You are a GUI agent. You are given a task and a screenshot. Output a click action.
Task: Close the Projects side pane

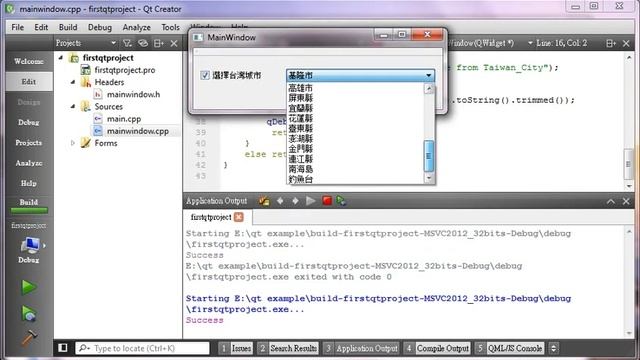click(x=174, y=43)
